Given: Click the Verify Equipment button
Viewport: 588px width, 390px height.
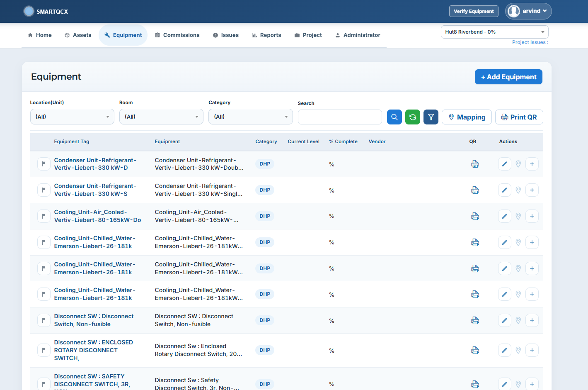Looking at the screenshot, I should click(x=474, y=11).
